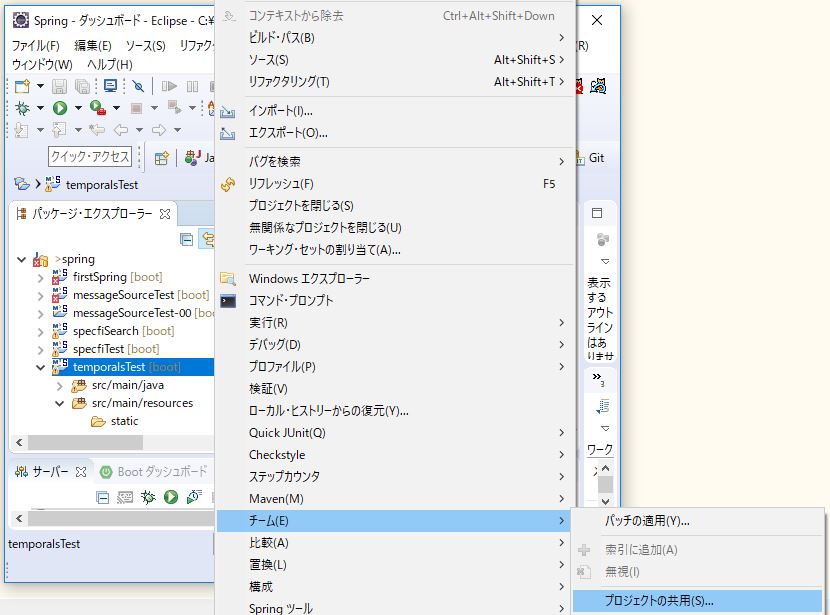The image size is (830, 615).
Task: Click the show hidden views chevron
Action: tap(598, 378)
